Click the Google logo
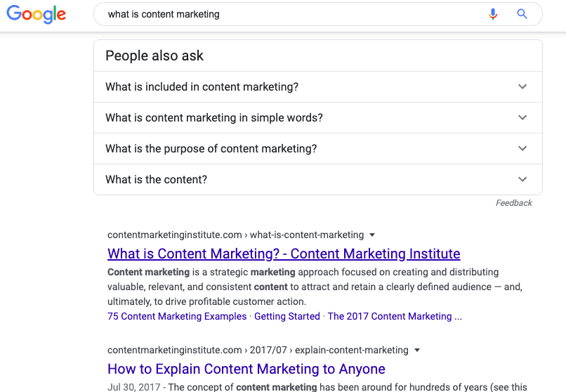The image size is (566, 392). [36, 14]
